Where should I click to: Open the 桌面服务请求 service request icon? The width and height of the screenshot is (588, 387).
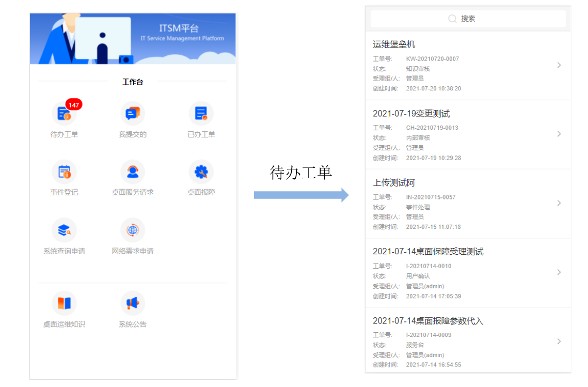[133, 172]
